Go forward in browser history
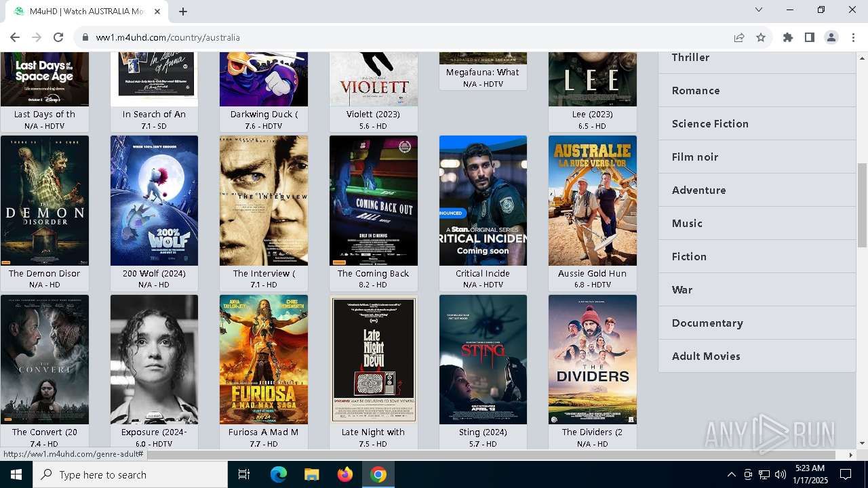Viewport: 868px width, 488px height. (x=37, y=37)
